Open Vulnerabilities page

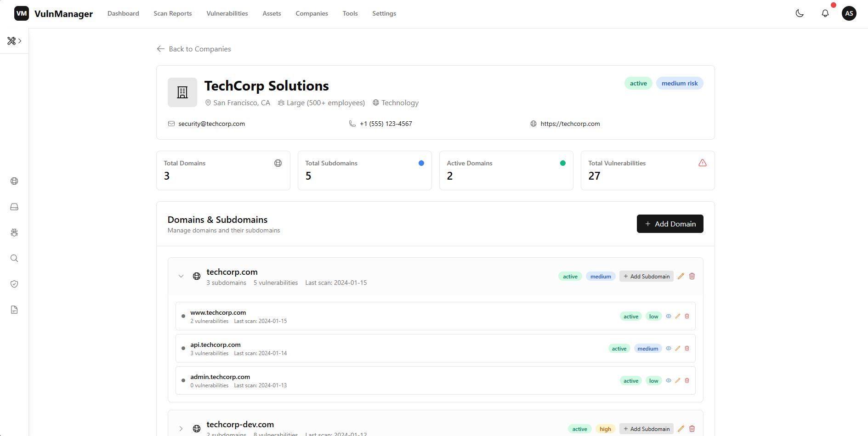coord(227,13)
